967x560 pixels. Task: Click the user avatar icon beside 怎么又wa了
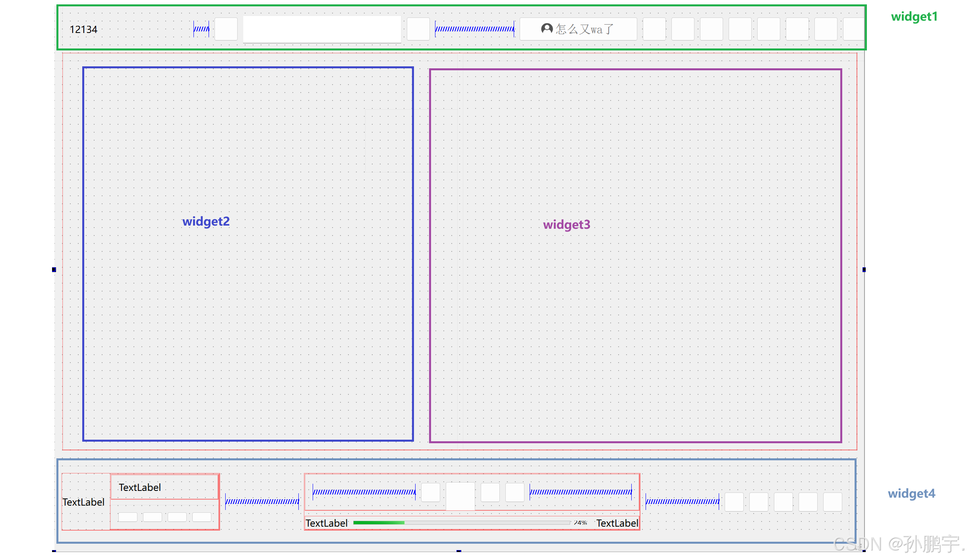[547, 29]
